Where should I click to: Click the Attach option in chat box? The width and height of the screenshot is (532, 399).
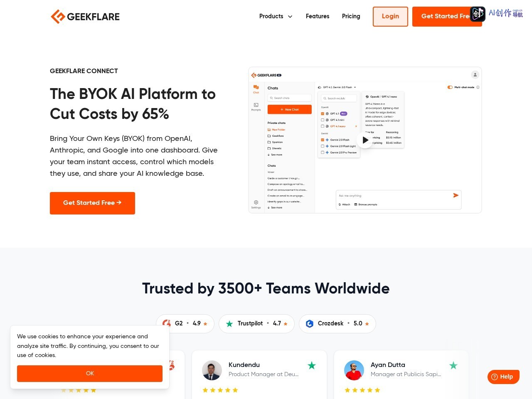(345, 204)
